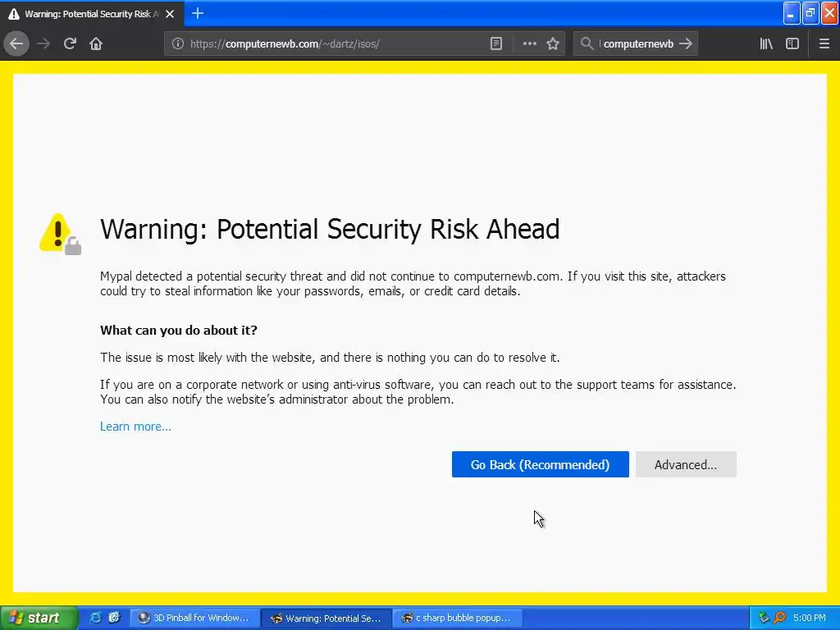Click the green shield tray icon
840x630 pixels.
pos(764,618)
